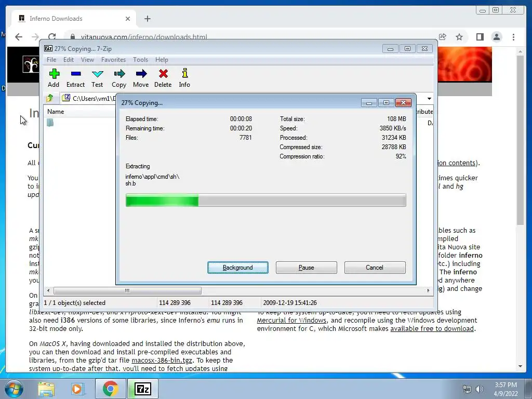Click the Info toolbar icon
Viewport: 532px width, 399px height.
click(184, 78)
